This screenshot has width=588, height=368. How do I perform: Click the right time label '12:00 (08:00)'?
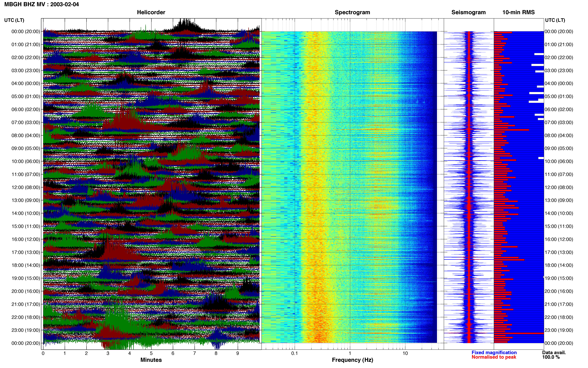[559, 187]
